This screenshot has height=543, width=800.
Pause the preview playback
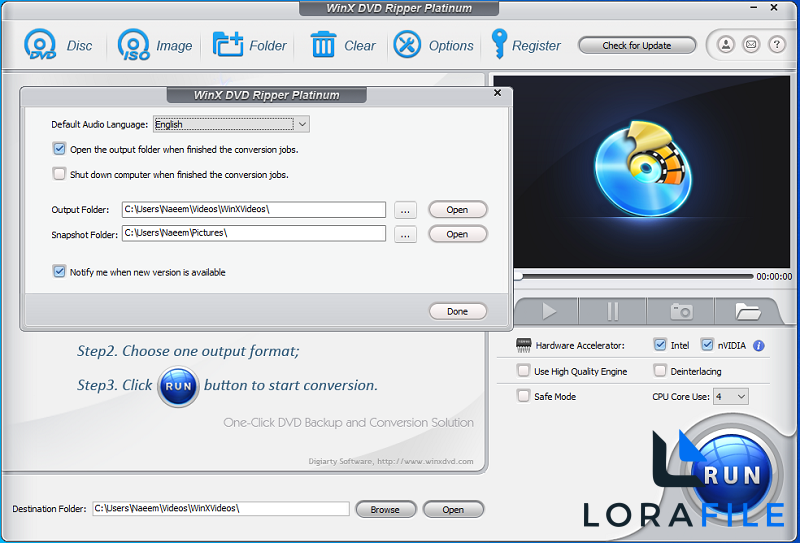point(613,311)
